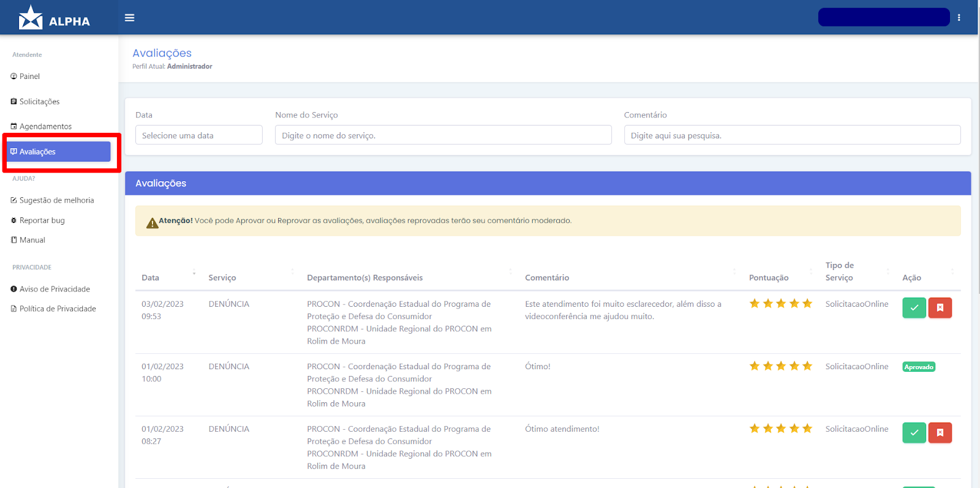Click the Aprovado badge on Ótimo! row
This screenshot has height=488, width=980.
(x=919, y=367)
